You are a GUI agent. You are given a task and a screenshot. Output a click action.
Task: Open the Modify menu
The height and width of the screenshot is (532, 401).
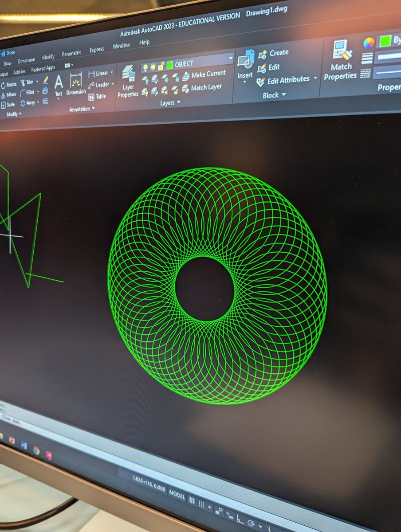48,57
